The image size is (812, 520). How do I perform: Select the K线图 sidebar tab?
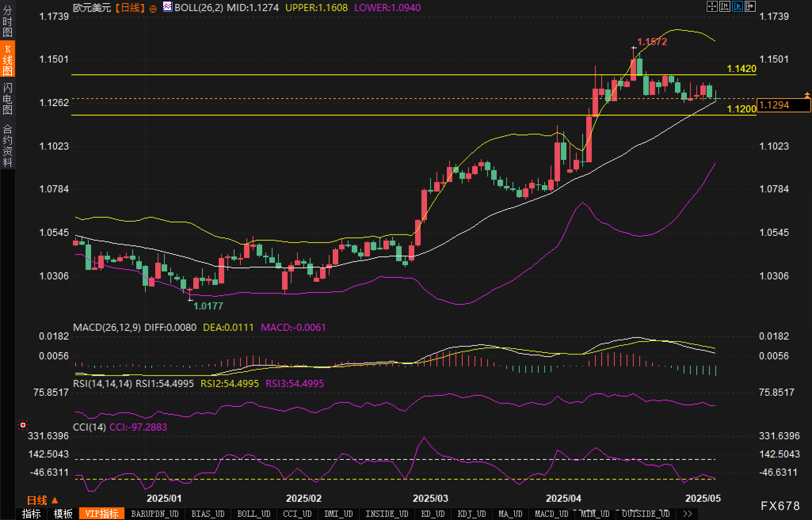pos(8,59)
